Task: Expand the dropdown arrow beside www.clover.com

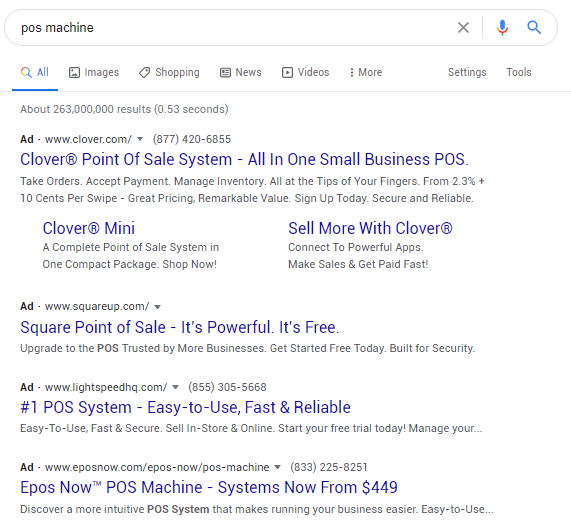Action: [x=140, y=139]
